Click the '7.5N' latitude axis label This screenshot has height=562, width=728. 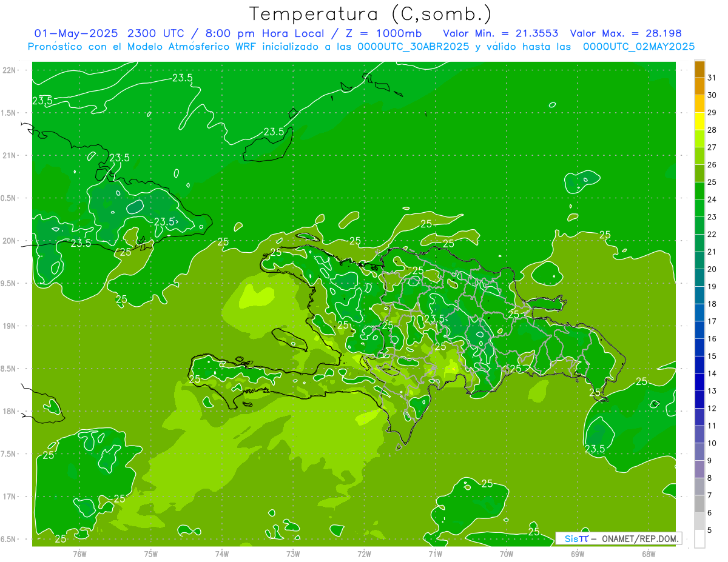8,454
